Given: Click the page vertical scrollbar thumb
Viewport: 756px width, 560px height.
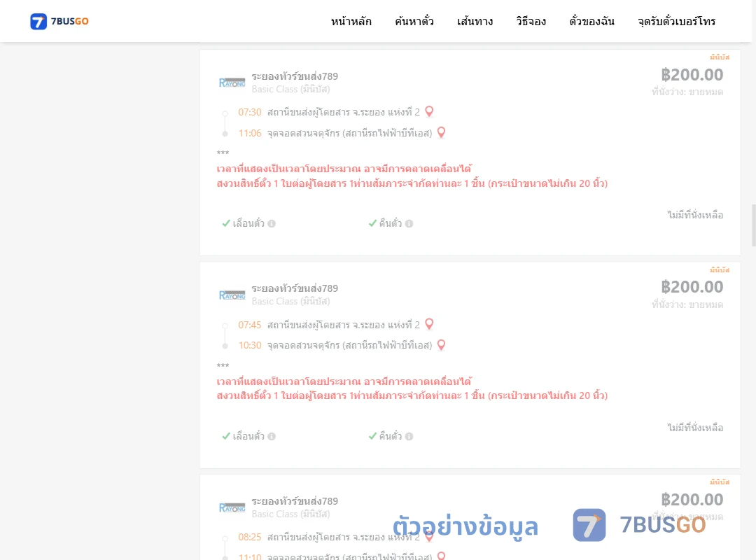Looking at the screenshot, I should 754,225.
